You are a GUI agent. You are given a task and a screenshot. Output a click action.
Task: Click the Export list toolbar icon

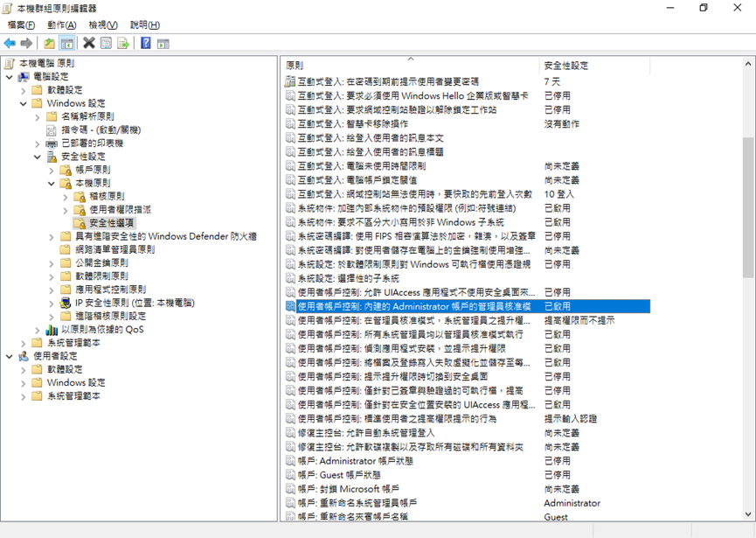[x=123, y=44]
